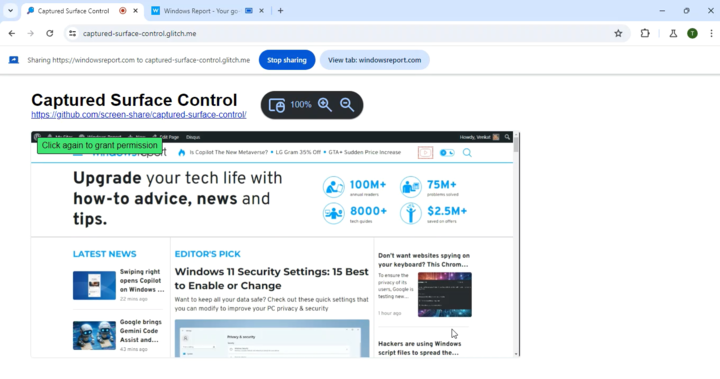Open the GitHub captured-surface-control link
720x379 pixels.
[x=139, y=114]
